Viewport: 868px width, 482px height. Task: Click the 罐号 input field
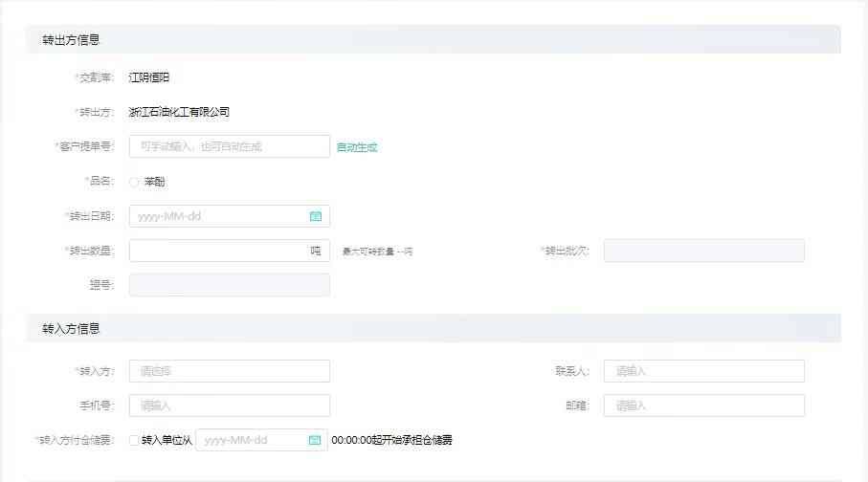pos(229,285)
